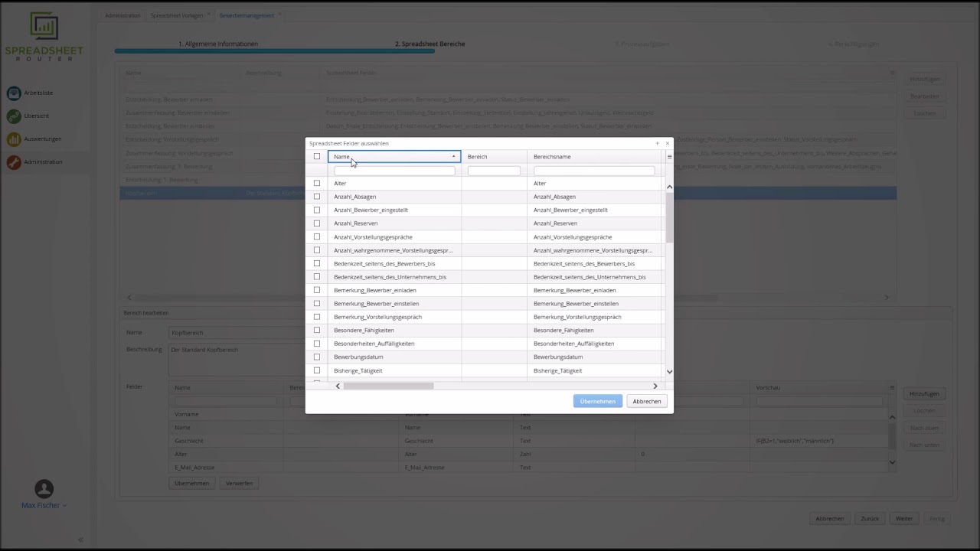Switch to the Spreadsheet Vorlagen tab
980x551 pixels.
tap(177, 15)
